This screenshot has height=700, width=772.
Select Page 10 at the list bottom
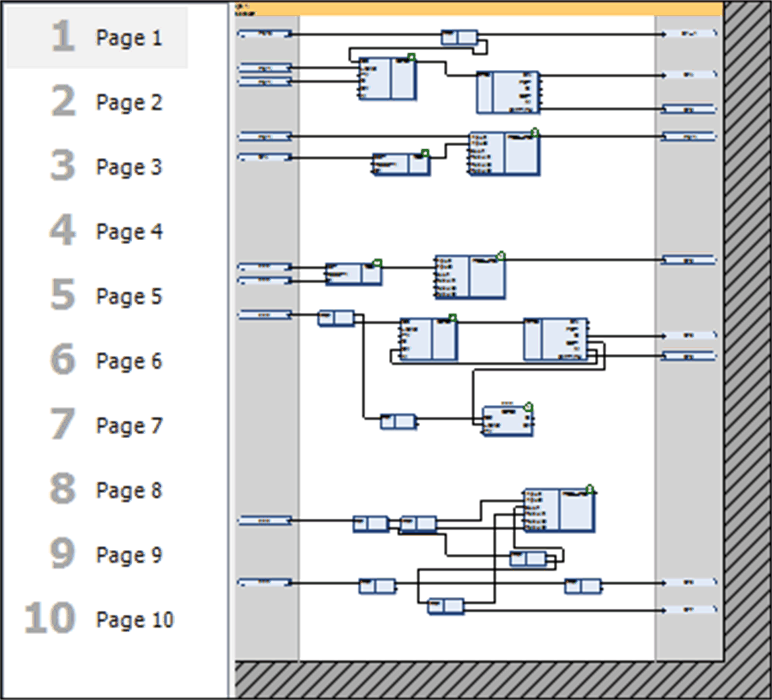(134, 620)
